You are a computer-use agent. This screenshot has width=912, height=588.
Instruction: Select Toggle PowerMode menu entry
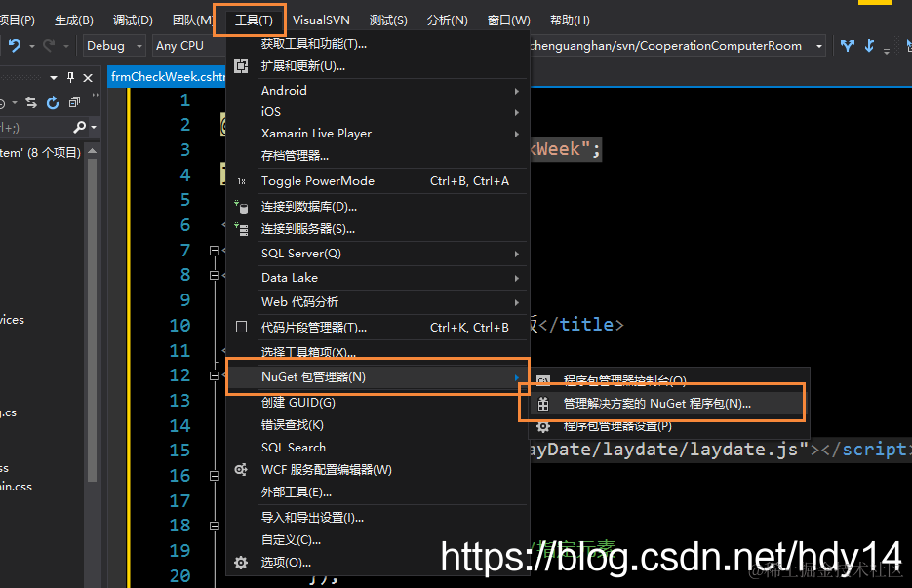(377, 181)
